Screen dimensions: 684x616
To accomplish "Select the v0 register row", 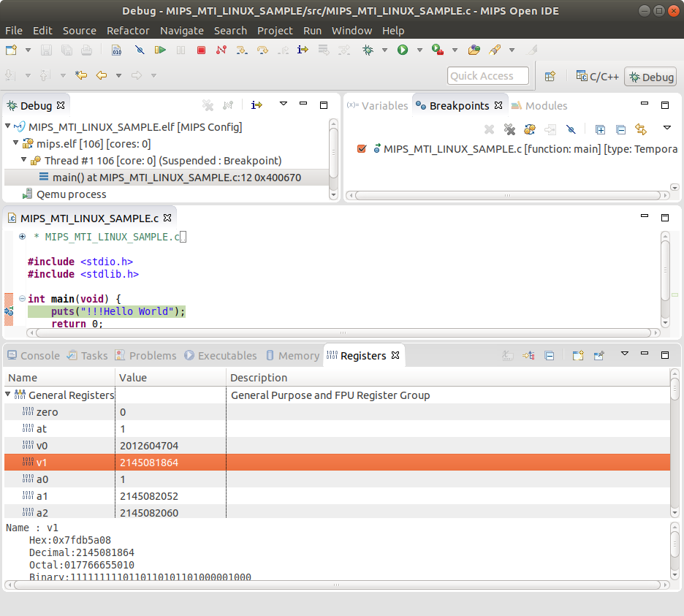I will (337, 446).
